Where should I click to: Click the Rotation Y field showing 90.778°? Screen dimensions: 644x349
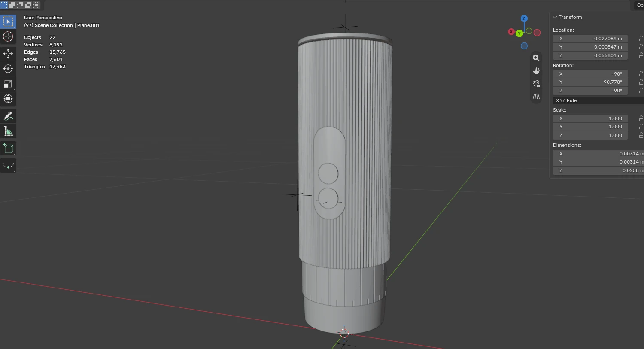[x=590, y=82]
